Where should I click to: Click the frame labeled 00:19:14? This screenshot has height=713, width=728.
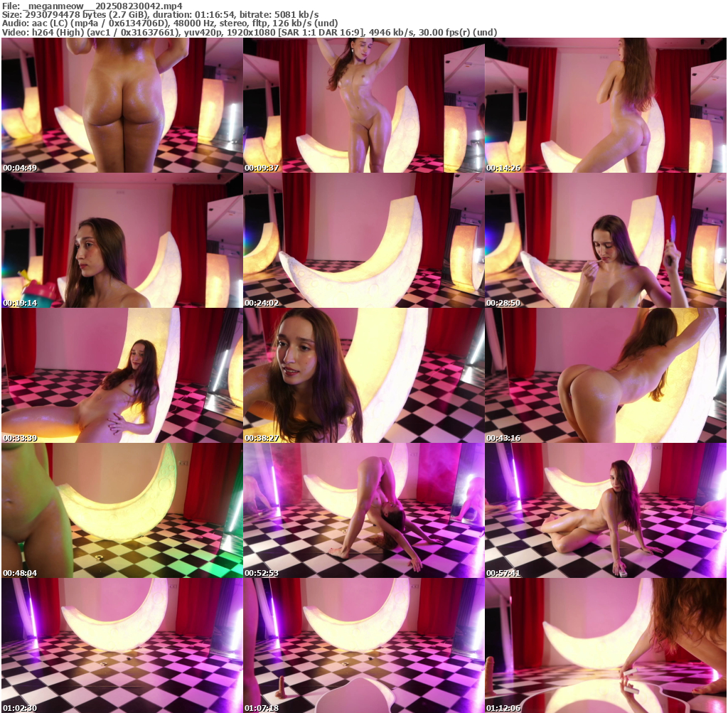pyautogui.click(x=122, y=240)
